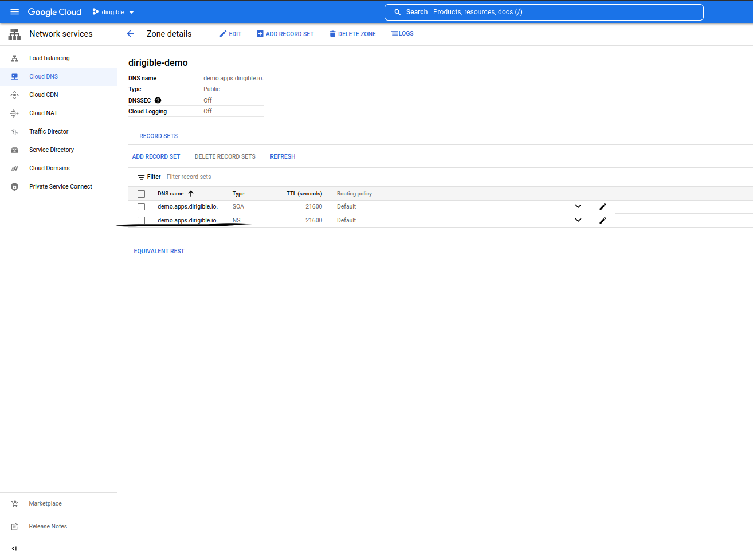Click the EQUIVALENT REST link
This screenshot has height=560, width=753.
point(159,252)
